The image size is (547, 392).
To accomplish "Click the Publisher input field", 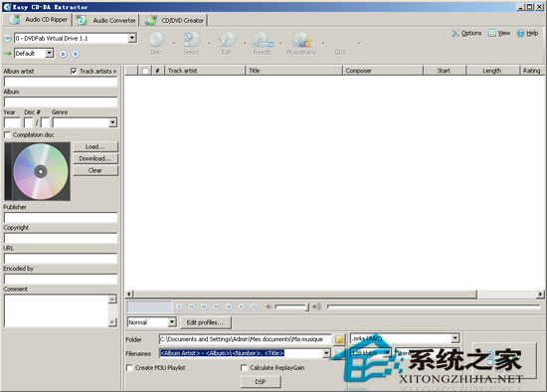I will (61, 218).
